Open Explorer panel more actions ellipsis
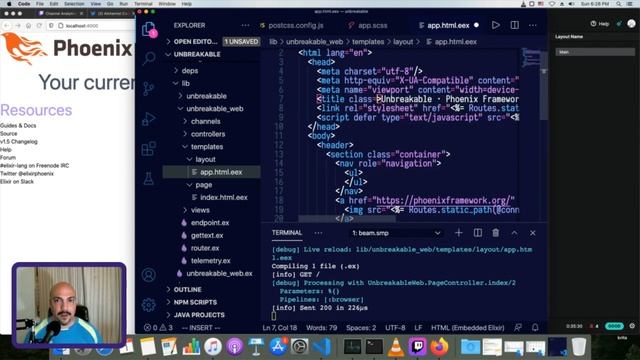Screen dimensions: 640x360 245,25
